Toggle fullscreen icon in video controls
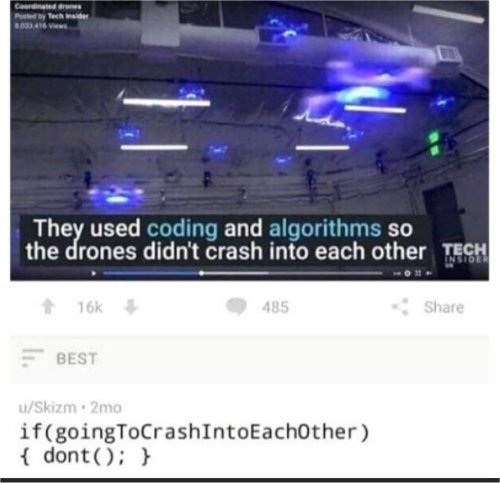 click(x=418, y=273)
